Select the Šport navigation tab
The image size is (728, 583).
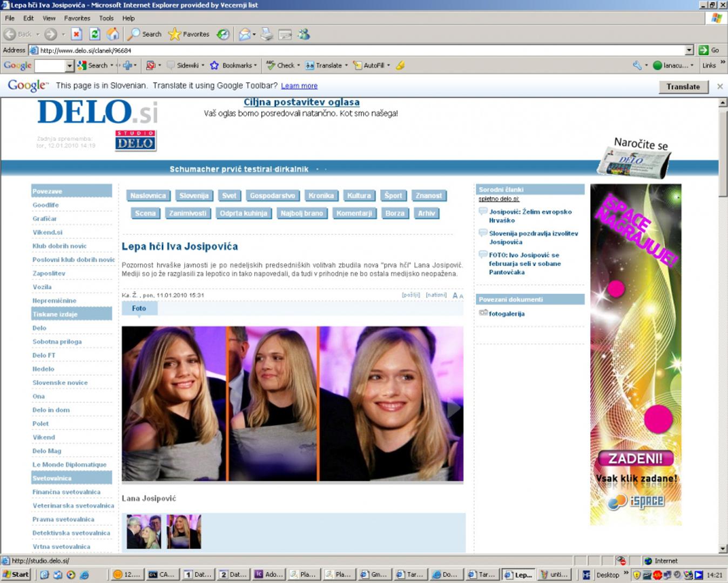393,196
